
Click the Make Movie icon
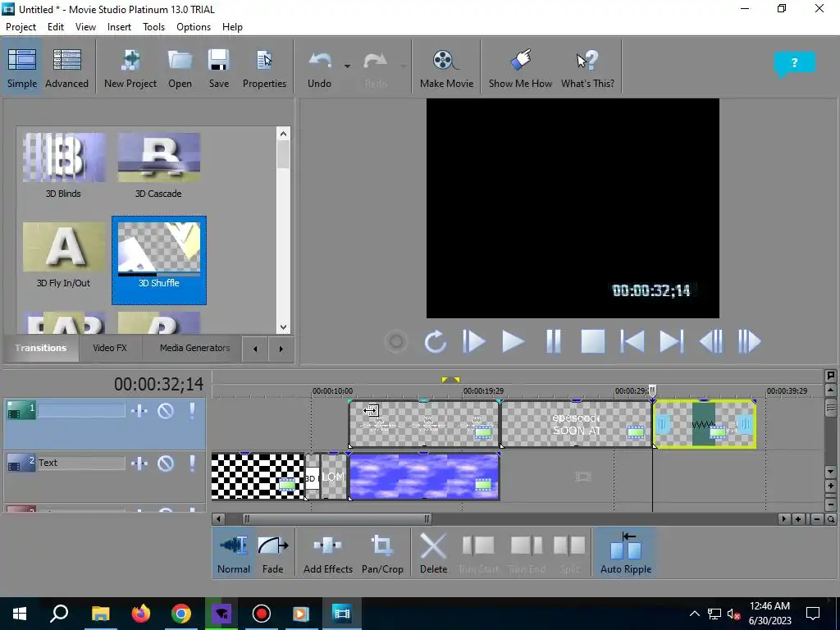click(446, 67)
